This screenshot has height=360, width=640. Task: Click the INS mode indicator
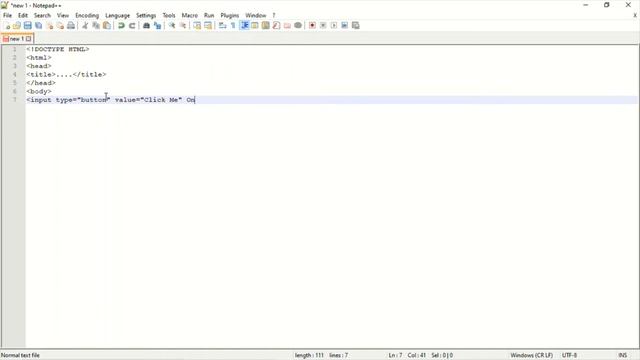point(623,356)
